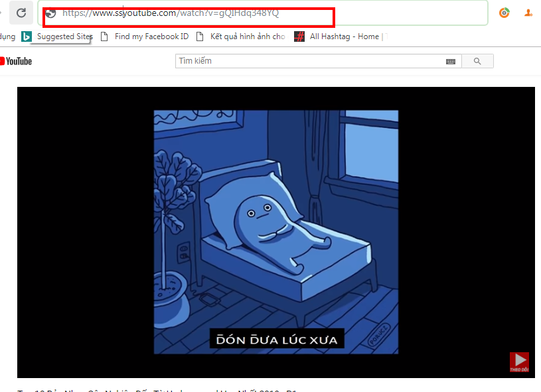Click the Bing icon in bookmarks bar
Image resolution: width=541 pixels, height=392 pixels.
click(x=27, y=36)
